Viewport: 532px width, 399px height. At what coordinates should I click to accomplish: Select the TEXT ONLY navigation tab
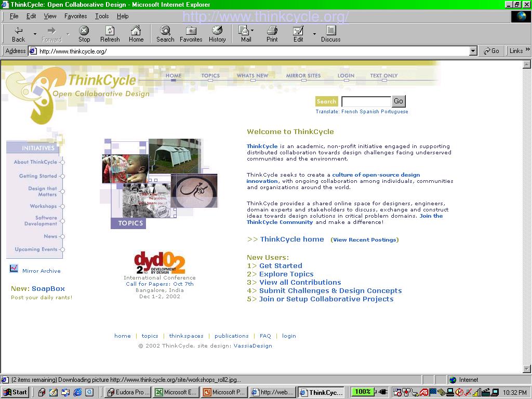(384, 76)
